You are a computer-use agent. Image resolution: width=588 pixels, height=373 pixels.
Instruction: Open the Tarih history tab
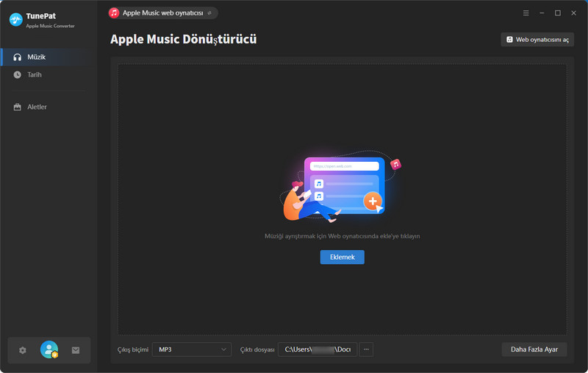tap(35, 75)
